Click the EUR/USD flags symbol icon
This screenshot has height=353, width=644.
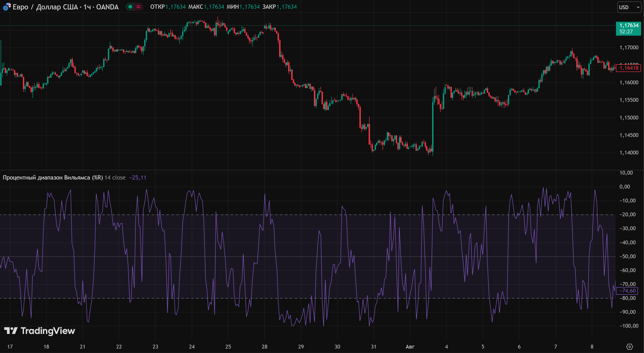pos(7,7)
